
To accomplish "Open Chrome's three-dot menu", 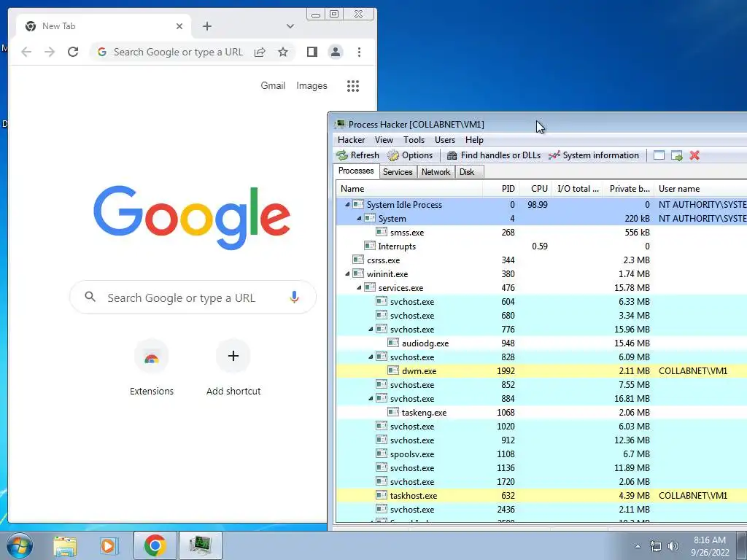I will 359,52.
